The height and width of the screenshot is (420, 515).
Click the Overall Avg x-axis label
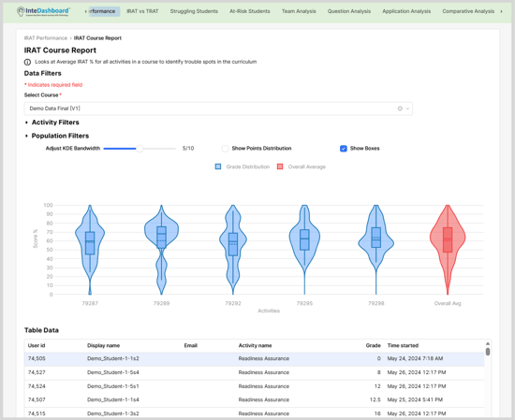click(x=448, y=303)
